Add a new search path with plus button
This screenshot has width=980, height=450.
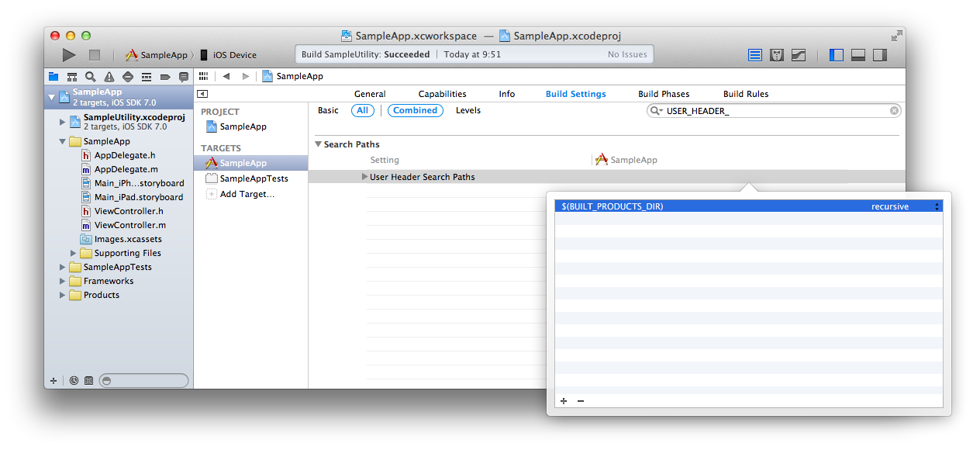pyautogui.click(x=564, y=401)
